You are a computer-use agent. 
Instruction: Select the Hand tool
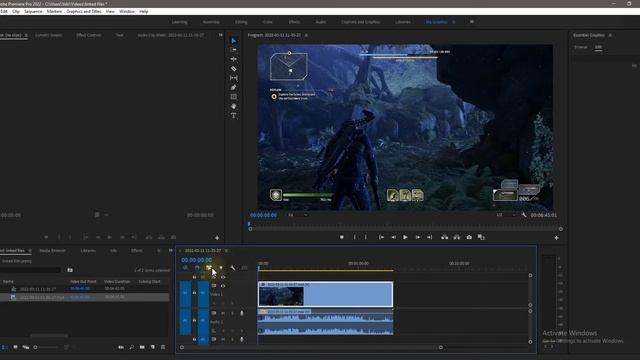point(233,106)
